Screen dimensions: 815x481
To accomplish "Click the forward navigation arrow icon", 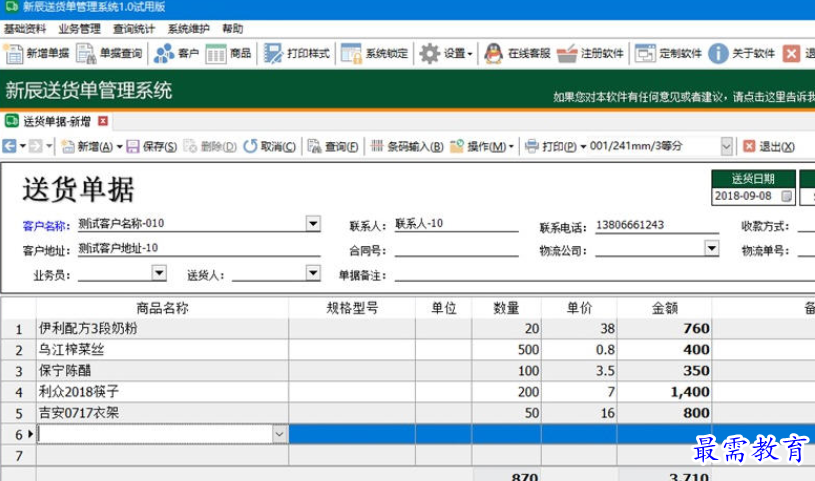I will 35,146.
